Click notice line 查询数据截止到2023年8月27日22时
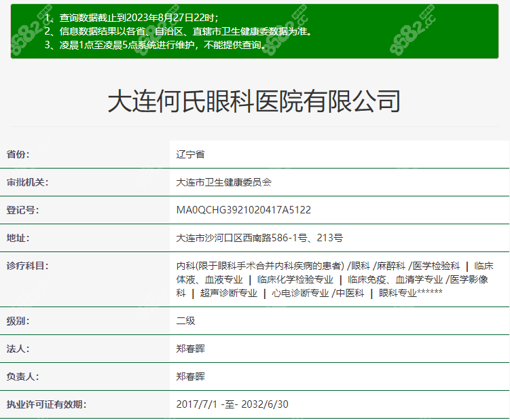The height and width of the screenshot is (420, 510). coord(131,18)
